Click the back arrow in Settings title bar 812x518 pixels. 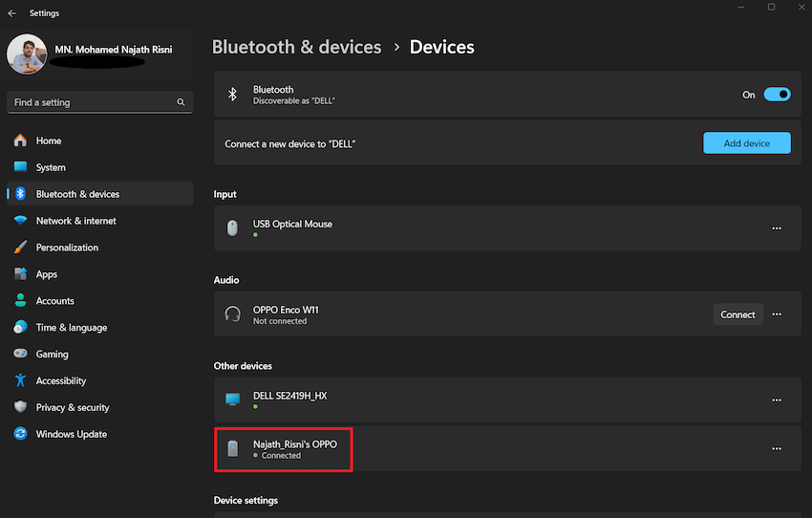point(11,13)
